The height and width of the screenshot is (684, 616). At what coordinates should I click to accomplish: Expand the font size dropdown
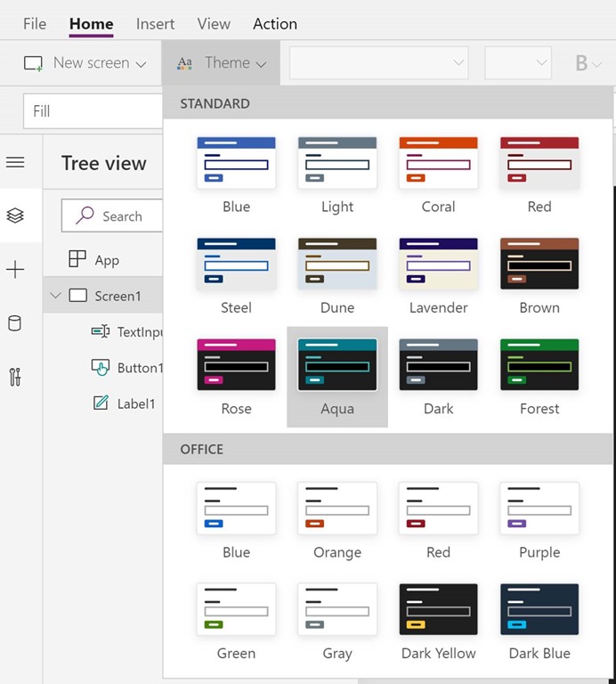[x=517, y=63]
